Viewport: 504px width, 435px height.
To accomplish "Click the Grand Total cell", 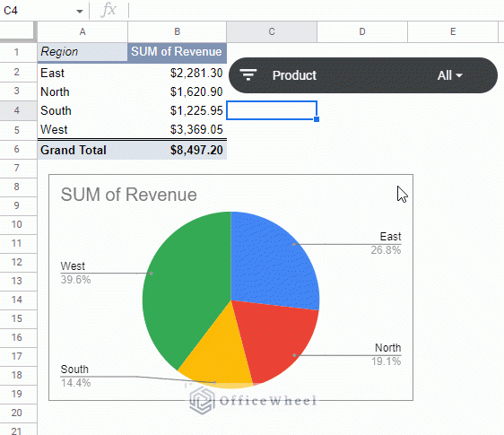I will 83,150.
